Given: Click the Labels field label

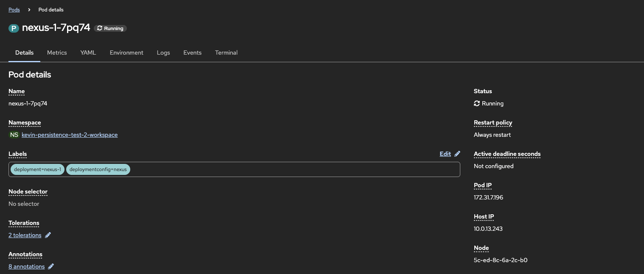Looking at the screenshot, I should 17,154.
